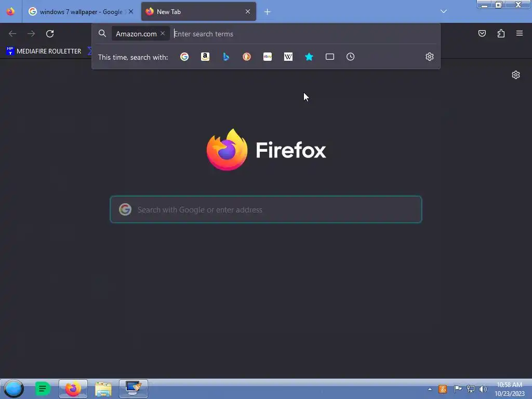Click the Firefox View icon at the tab strip start
Image resolution: width=532 pixels, height=399 pixels.
coord(10,11)
